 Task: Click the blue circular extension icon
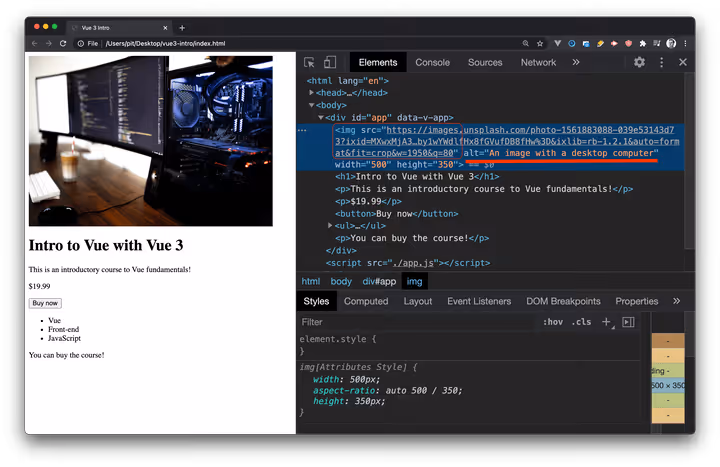[x=572, y=43]
